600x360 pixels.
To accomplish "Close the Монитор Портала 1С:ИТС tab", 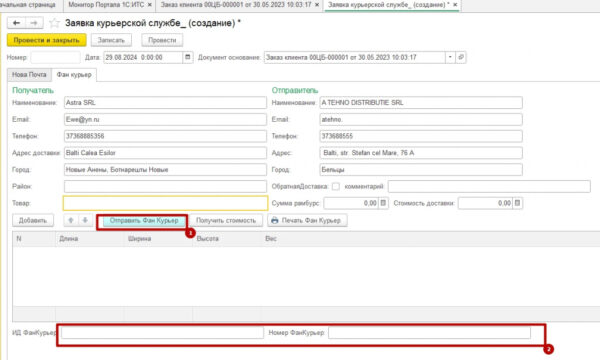I will [x=150, y=5].
